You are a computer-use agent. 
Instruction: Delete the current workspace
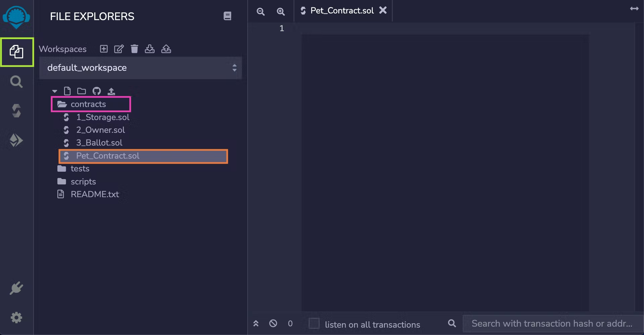click(x=134, y=49)
